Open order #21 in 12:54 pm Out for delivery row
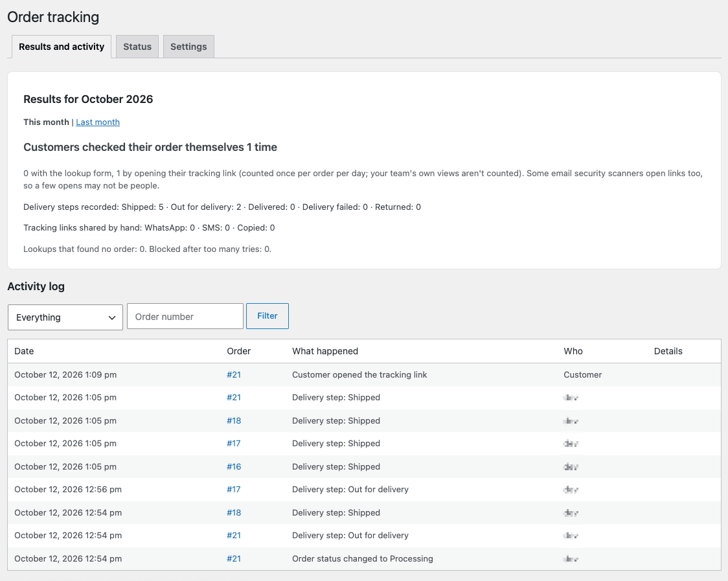 (x=234, y=536)
